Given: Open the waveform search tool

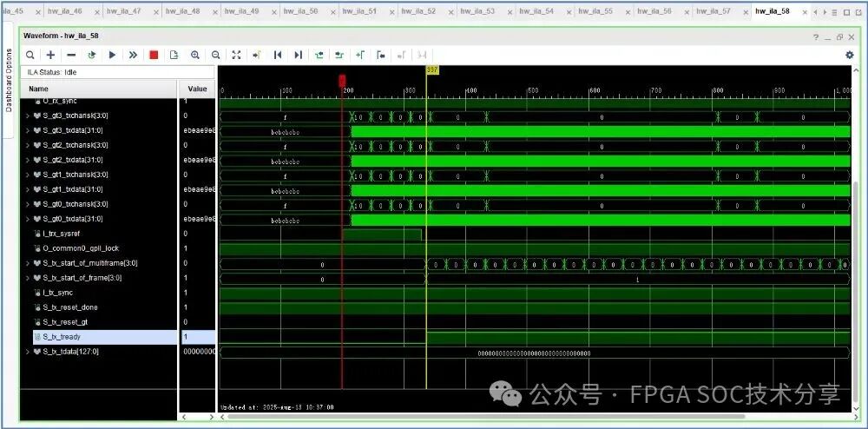Looking at the screenshot, I should [30, 55].
